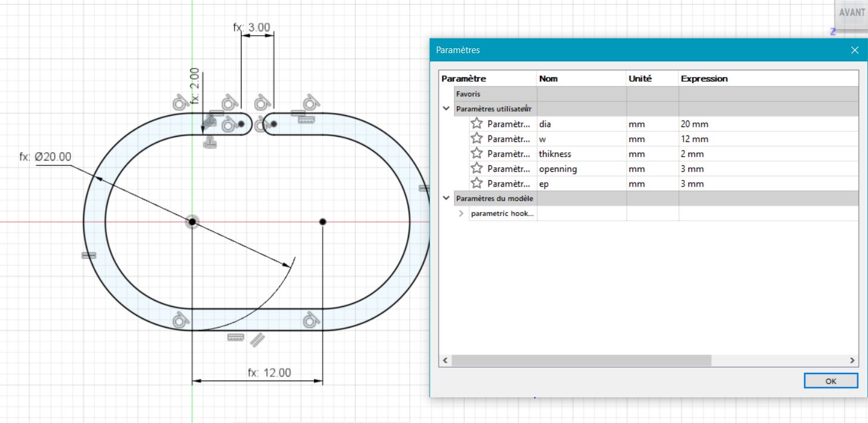Close the Paramètres dialog

(855, 50)
